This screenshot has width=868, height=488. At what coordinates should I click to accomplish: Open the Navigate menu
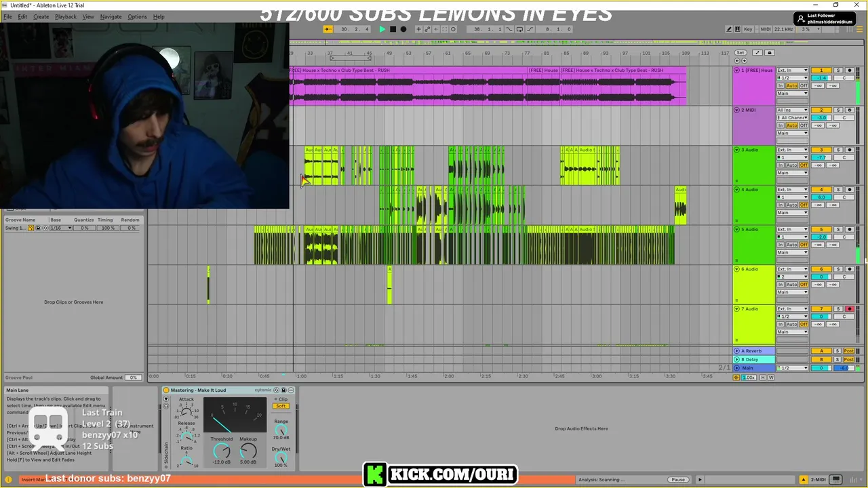click(x=111, y=16)
